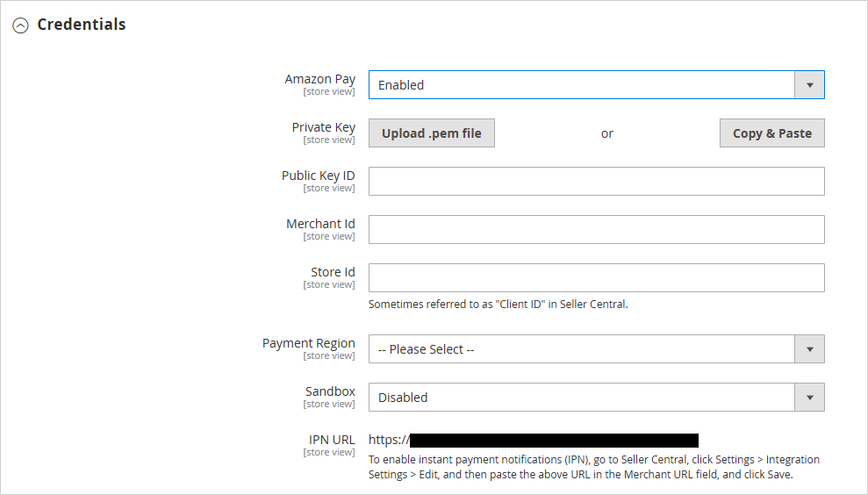Viewport: 868px width, 495px height.
Task: Click the Sandbox label
Action: pos(330,391)
